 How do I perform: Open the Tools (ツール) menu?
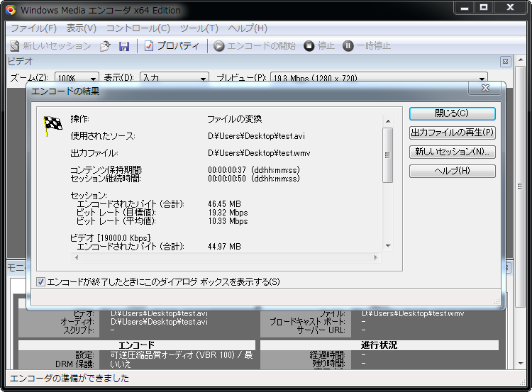coord(199,28)
